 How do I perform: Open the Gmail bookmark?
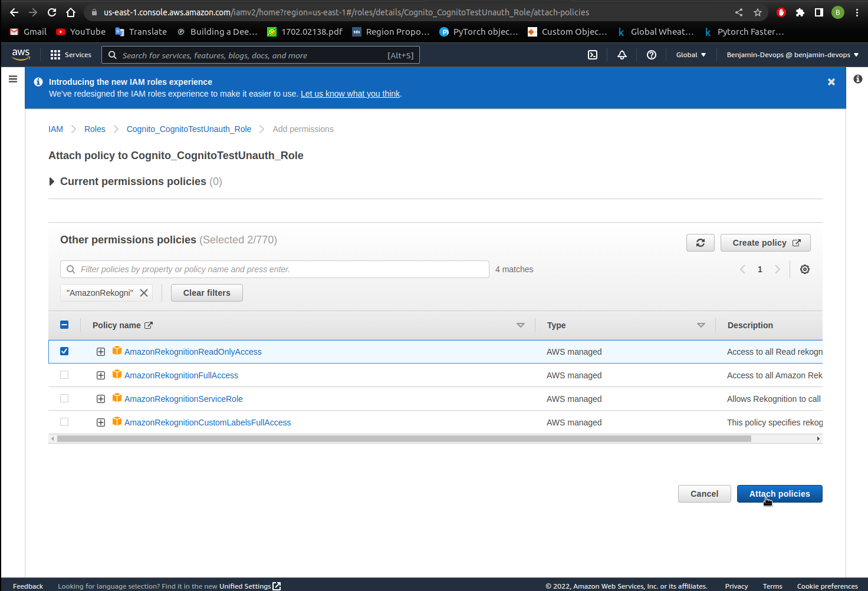28,32
